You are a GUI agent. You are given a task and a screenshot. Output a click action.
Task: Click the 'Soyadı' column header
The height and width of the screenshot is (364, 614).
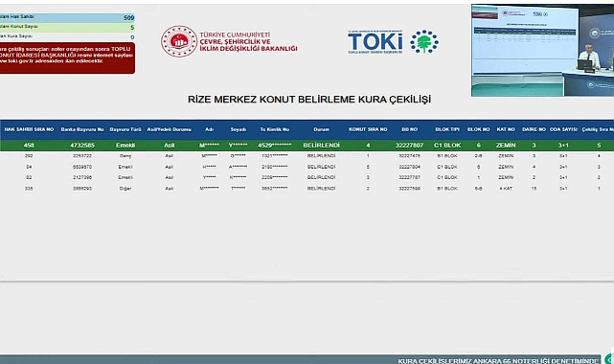[x=239, y=129]
